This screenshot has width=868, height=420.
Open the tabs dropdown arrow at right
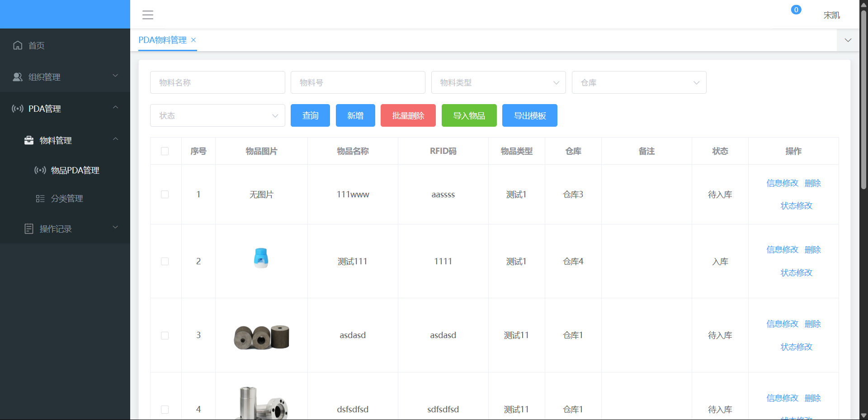pyautogui.click(x=848, y=40)
